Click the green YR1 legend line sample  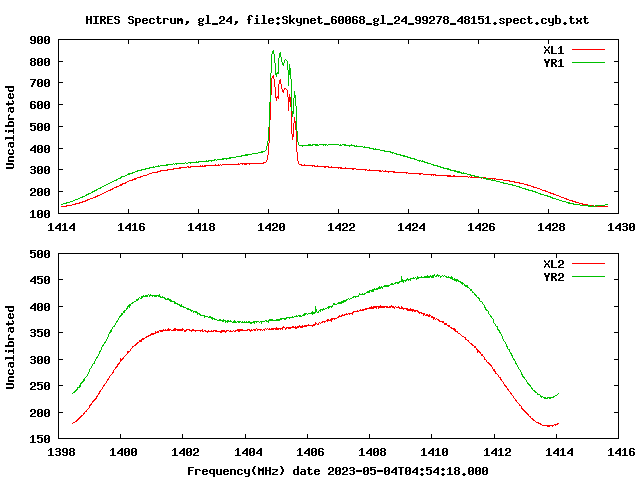[x=589, y=63]
